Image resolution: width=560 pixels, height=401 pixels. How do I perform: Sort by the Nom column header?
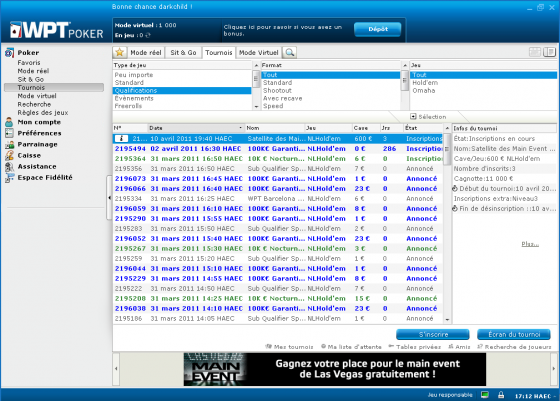pyautogui.click(x=274, y=128)
